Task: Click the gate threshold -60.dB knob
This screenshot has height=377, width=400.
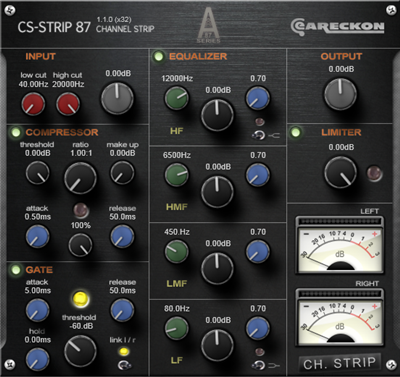Action: click(x=80, y=351)
